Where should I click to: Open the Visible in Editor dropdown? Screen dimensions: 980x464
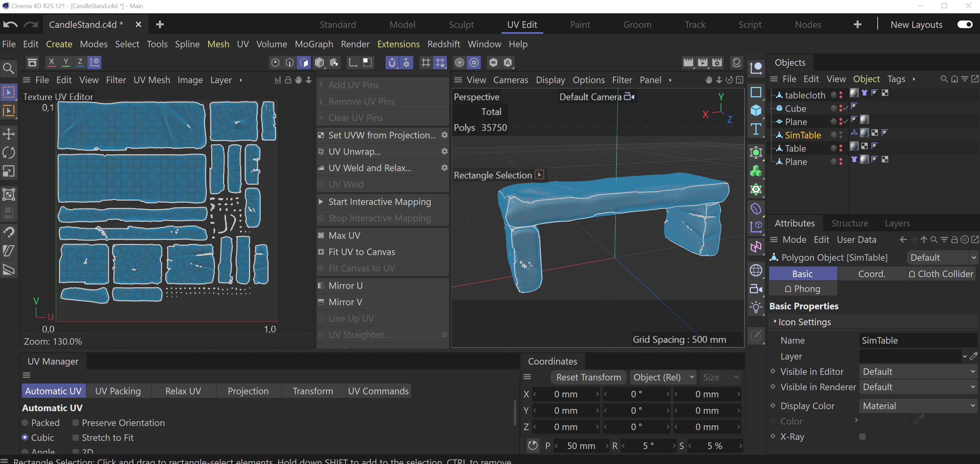pos(918,371)
